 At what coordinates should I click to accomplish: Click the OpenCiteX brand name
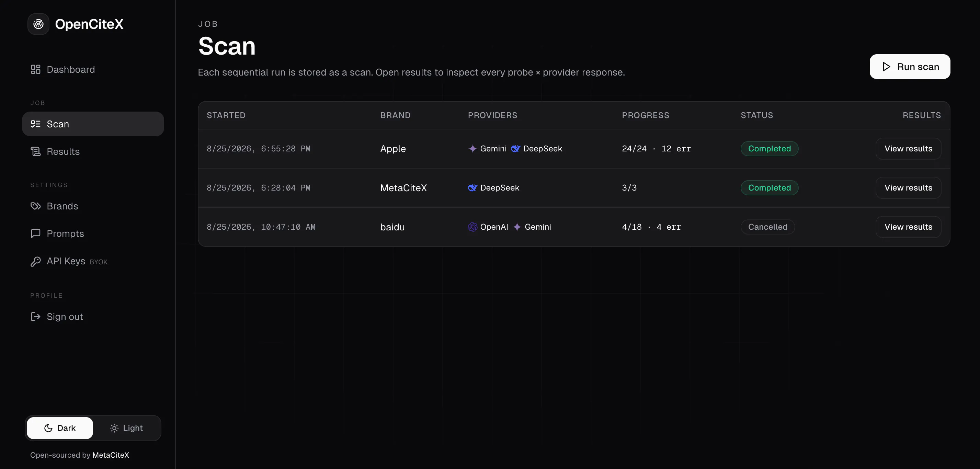89,24
